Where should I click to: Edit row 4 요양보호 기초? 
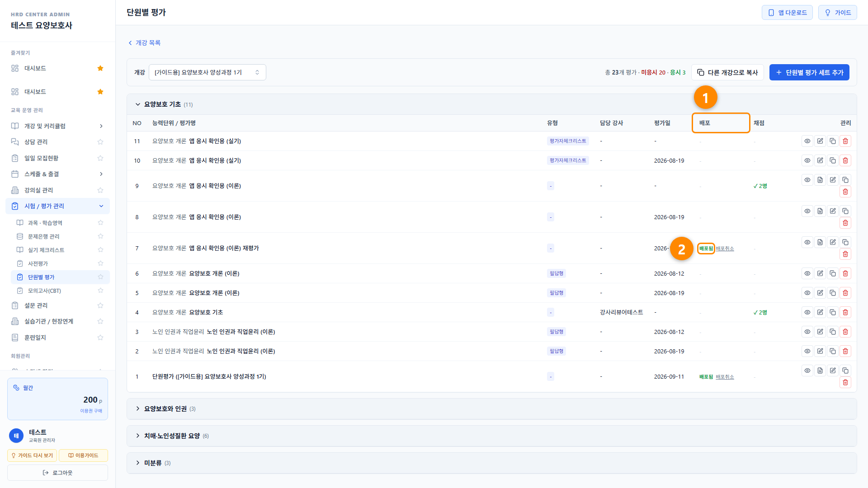(x=820, y=312)
